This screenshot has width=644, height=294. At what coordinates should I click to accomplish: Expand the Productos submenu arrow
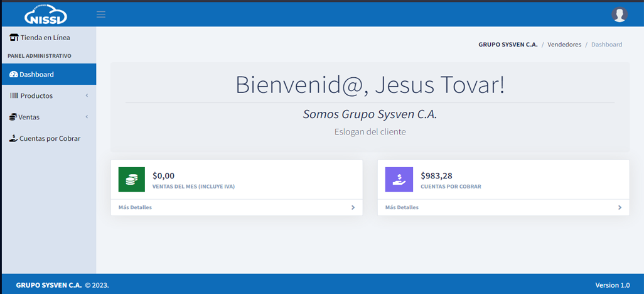coord(87,96)
